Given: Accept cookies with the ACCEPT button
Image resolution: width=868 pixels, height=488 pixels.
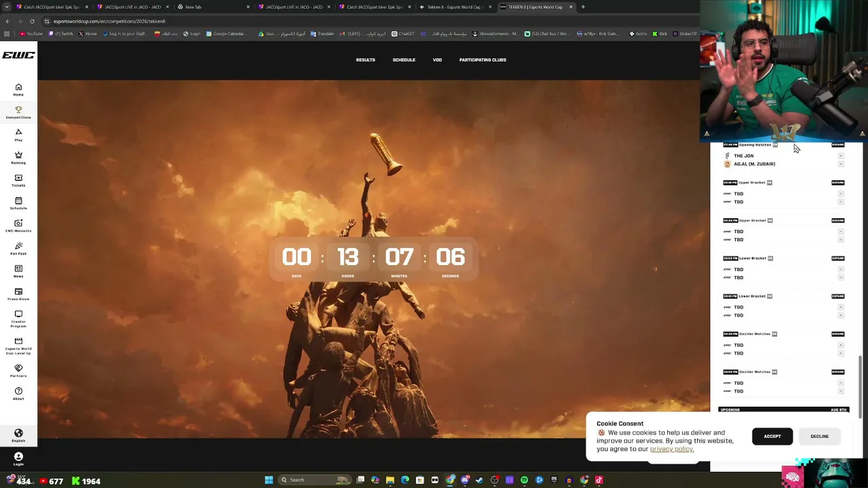Looking at the screenshot, I should tap(772, 436).
